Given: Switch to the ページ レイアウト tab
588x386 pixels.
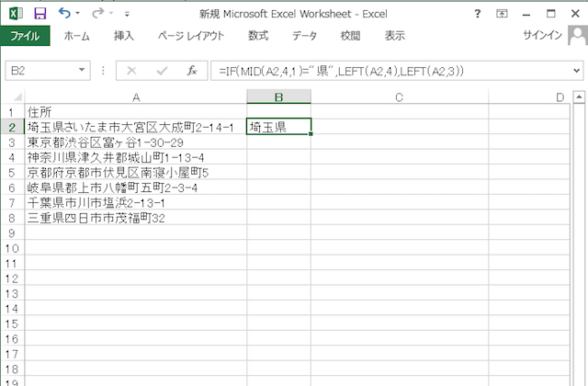Looking at the screenshot, I should tap(192, 36).
